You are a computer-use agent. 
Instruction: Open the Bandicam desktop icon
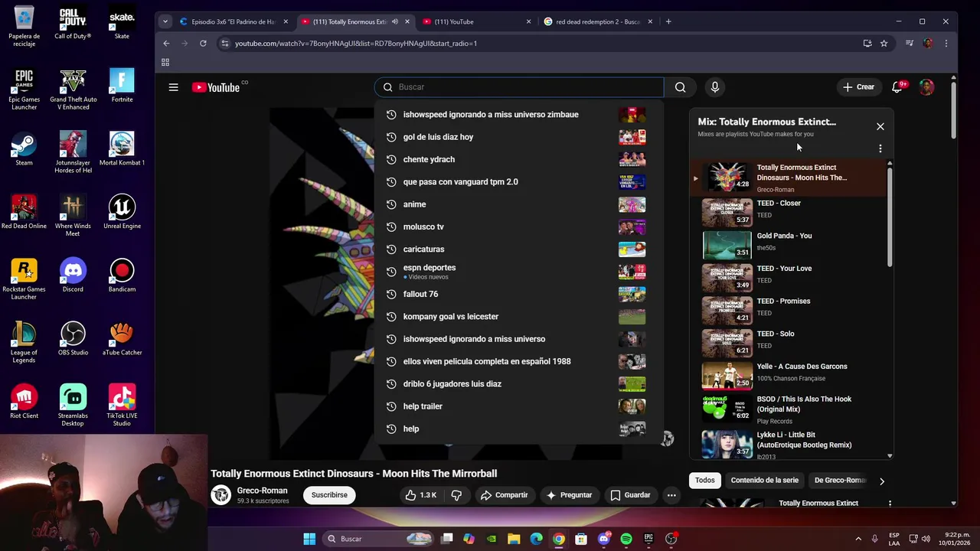point(122,275)
